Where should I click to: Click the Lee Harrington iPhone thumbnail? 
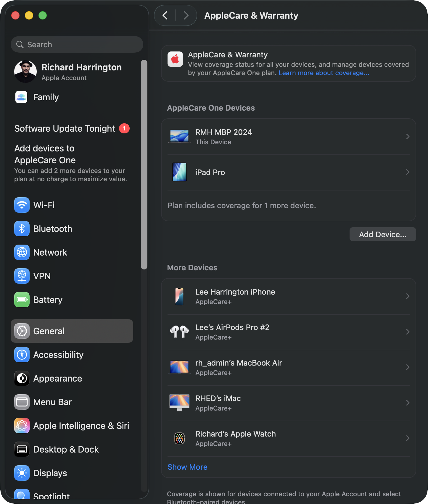coord(179,296)
